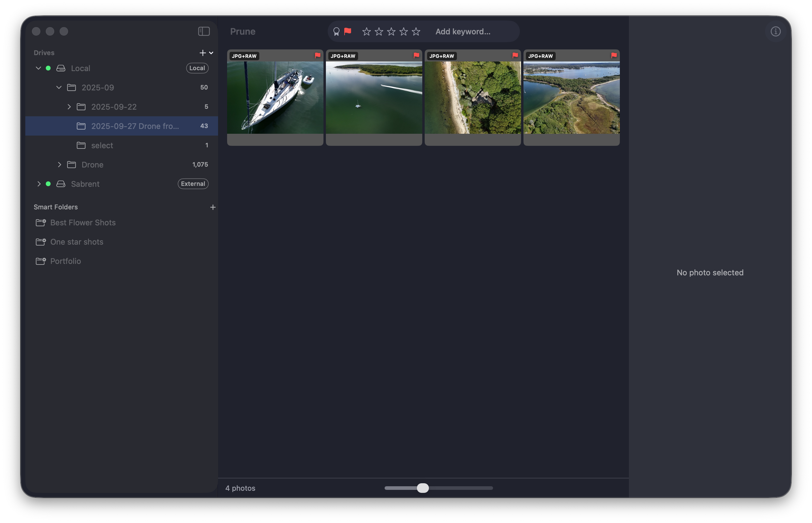Click the External badge on Sabrent
812x523 pixels.
click(x=193, y=184)
